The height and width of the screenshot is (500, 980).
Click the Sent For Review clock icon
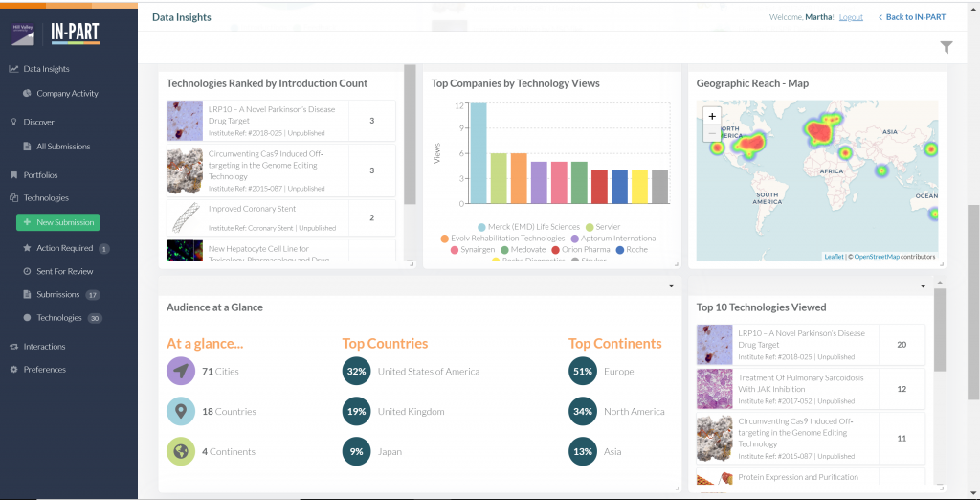click(27, 272)
